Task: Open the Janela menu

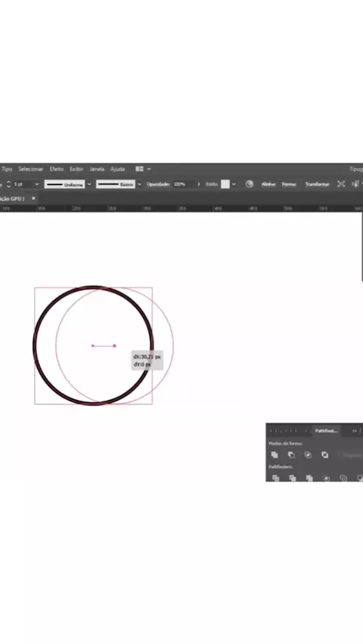Action: [x=97, y=169]
